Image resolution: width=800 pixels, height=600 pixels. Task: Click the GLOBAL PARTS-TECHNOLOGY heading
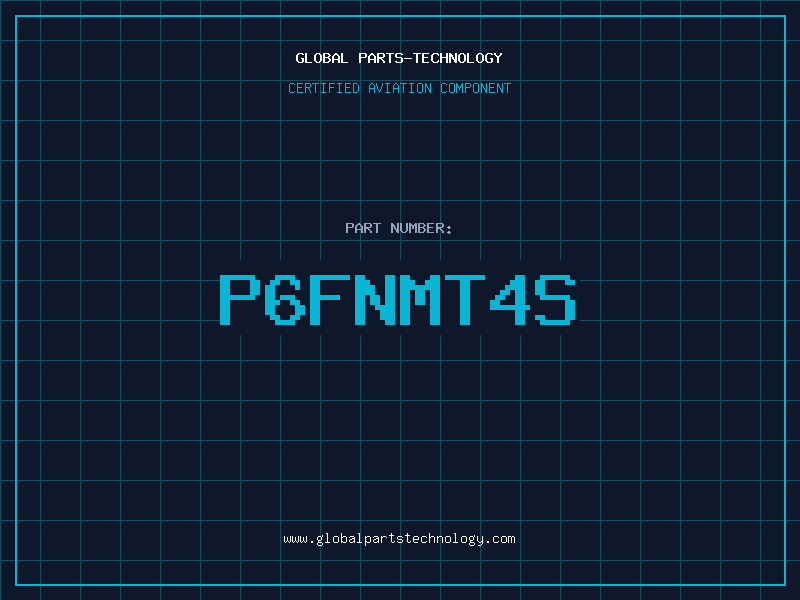[399, 58]
